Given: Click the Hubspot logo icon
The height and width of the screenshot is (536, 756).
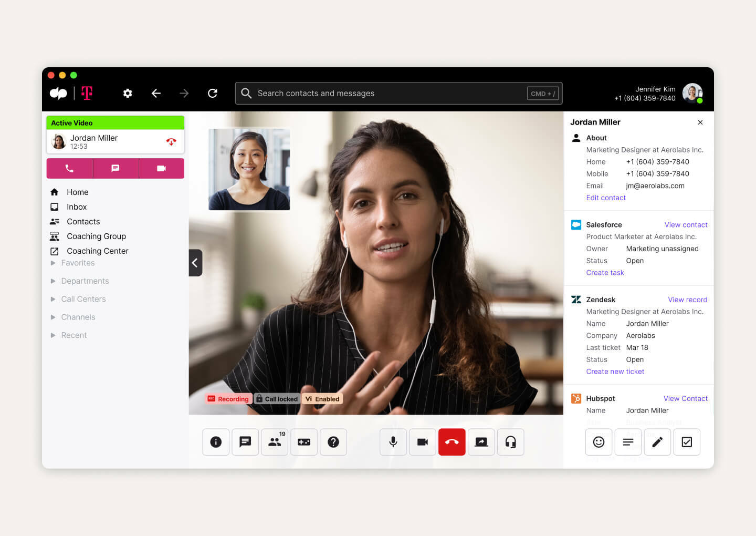Looking at the screenshot, I should click(576, 398).
